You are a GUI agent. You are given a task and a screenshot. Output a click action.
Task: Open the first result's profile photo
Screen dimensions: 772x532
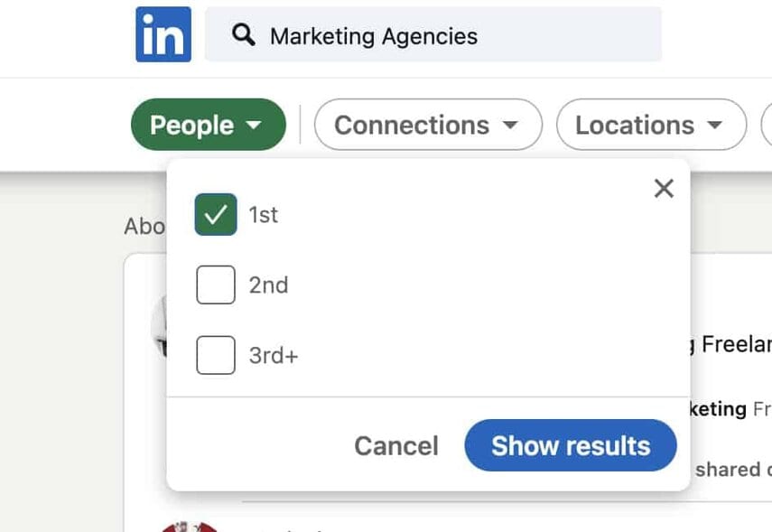(x=159, y=325)
